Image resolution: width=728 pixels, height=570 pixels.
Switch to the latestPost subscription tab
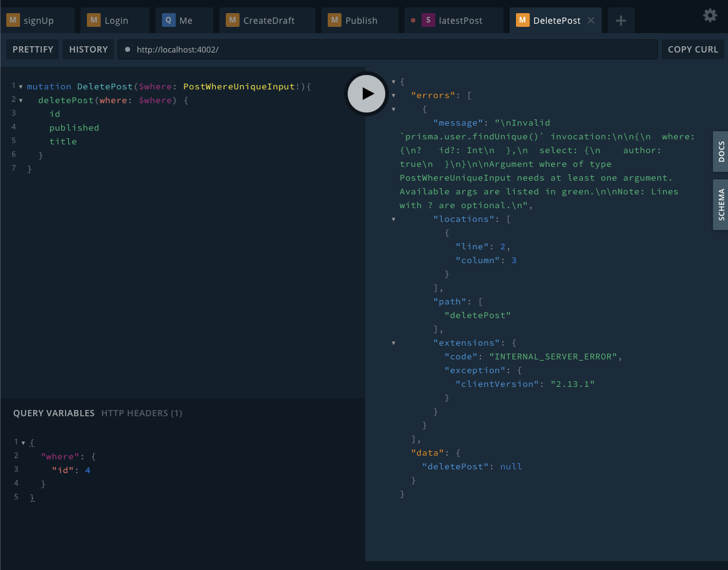pyautogui.click(x=454, y=21)
